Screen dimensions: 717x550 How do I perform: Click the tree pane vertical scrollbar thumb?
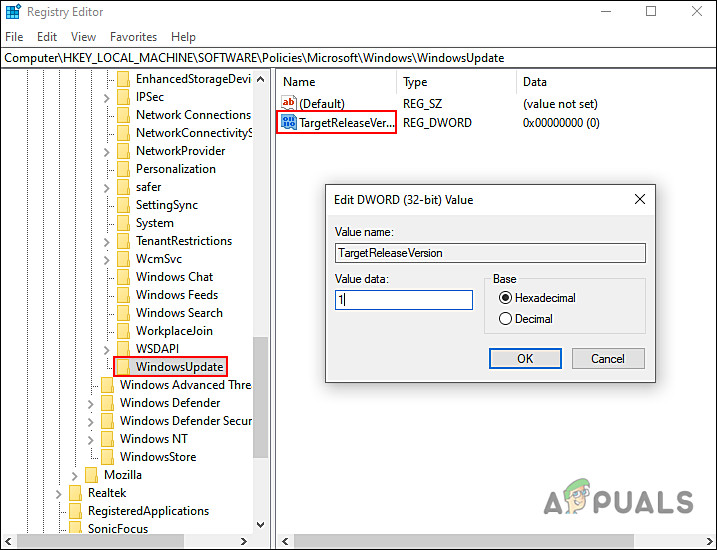point(261,397)
